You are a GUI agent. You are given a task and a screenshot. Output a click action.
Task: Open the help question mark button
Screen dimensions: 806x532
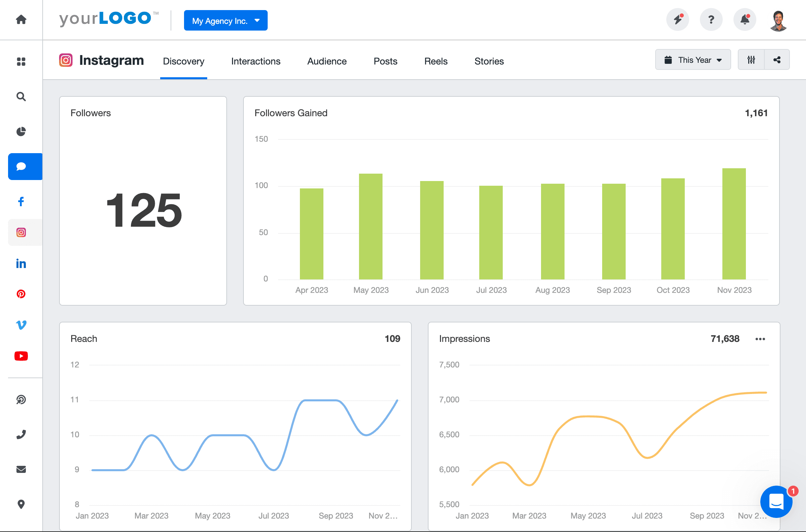point(711,20)
